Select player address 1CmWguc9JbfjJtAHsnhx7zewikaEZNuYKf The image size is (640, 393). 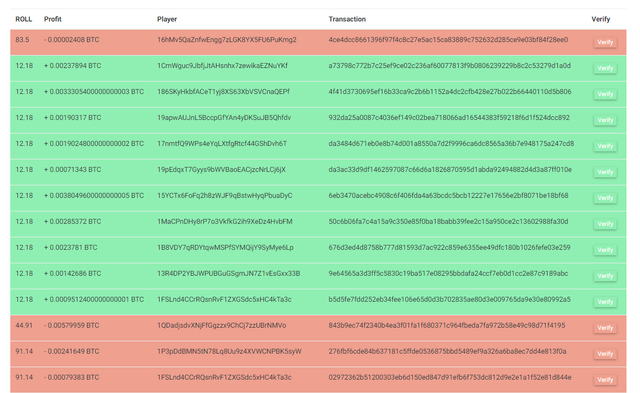tap(222, 66)
